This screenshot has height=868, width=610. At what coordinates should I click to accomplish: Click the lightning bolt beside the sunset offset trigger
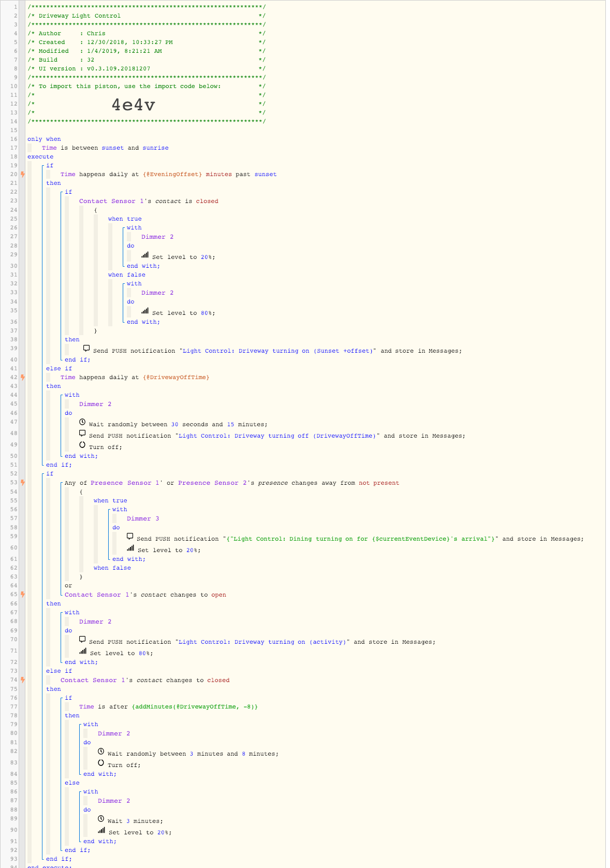click(23, 175)
